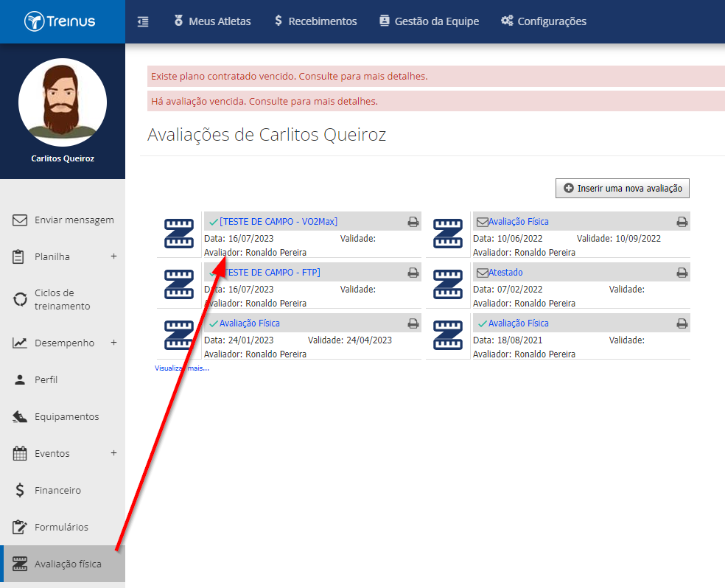Expand the Desempenho submenu plus sign
Viewport: 725px width, 588px height.
coord(113,343)
